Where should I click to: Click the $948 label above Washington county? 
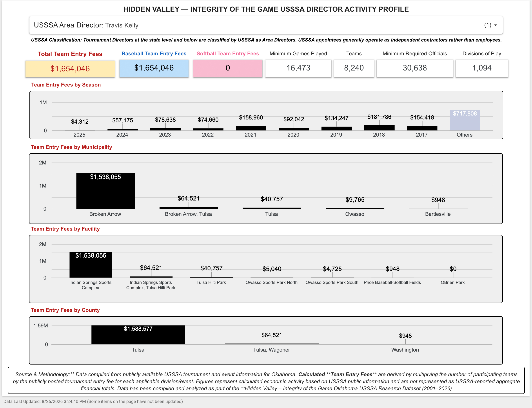tap(405, 336)
